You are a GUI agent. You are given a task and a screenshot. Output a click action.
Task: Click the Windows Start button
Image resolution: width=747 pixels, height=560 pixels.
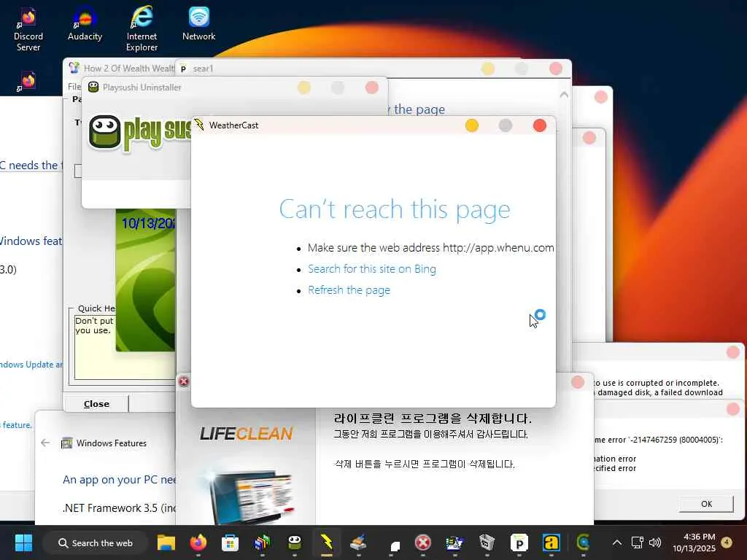click(23, 542)
